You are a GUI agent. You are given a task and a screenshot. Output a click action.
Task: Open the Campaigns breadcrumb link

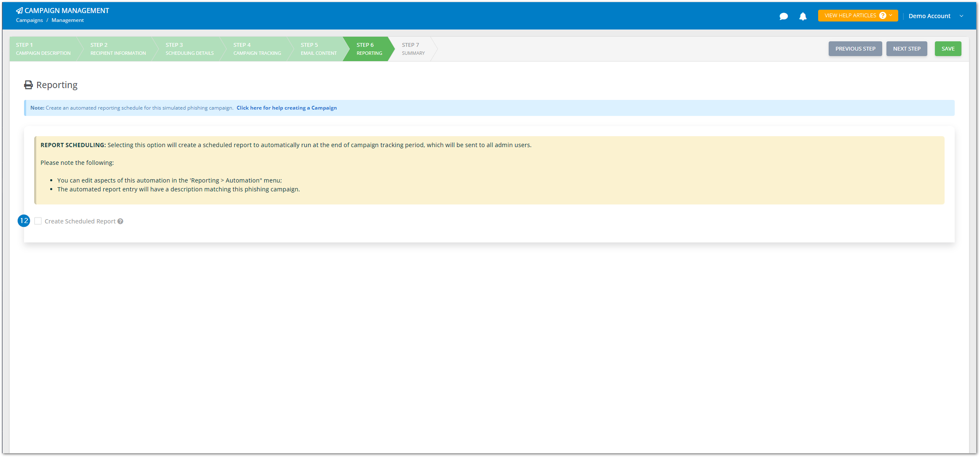30,20
